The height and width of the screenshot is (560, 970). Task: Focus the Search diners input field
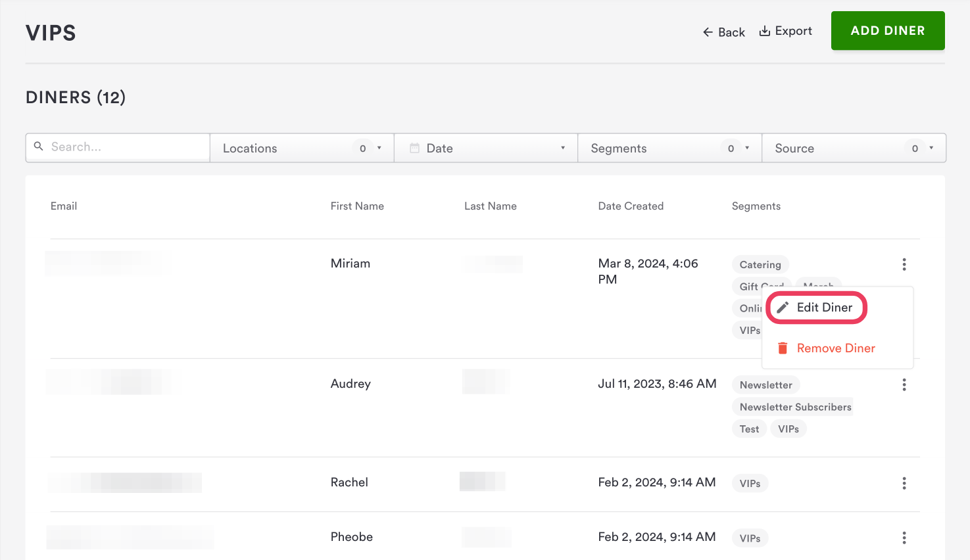(x=125, y=147)
